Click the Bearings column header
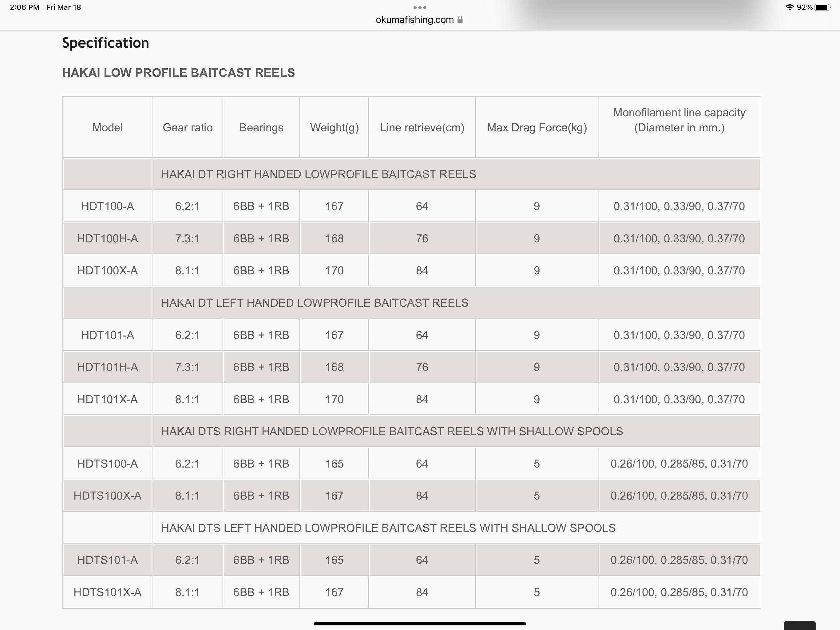840x630 pixels. [x=261, y=127]
